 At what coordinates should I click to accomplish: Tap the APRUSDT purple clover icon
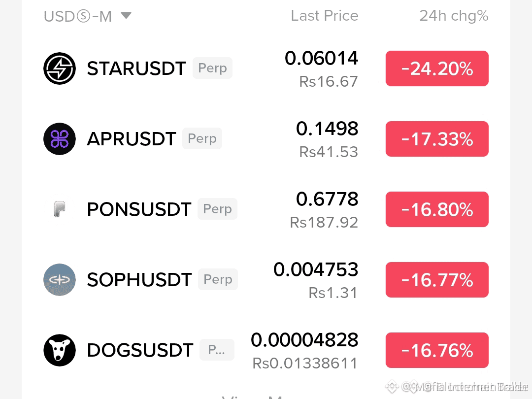point(60,139)
